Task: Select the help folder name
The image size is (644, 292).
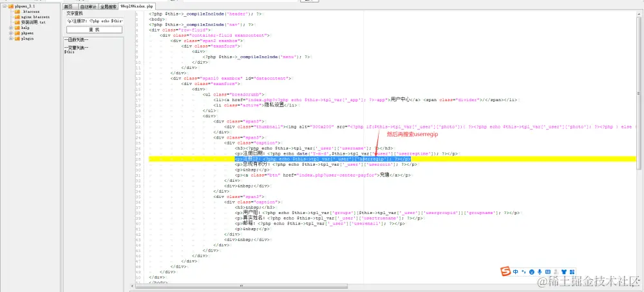Action: (x=25, y=28)
